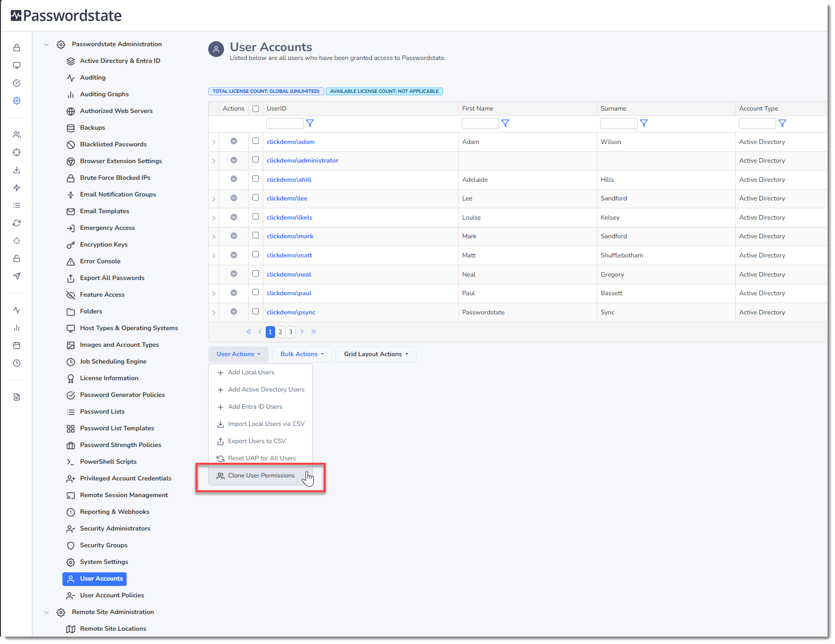This screenshot has height=644, width=835.
Task: Choose Add Entra ID Users
Action: 260,407
